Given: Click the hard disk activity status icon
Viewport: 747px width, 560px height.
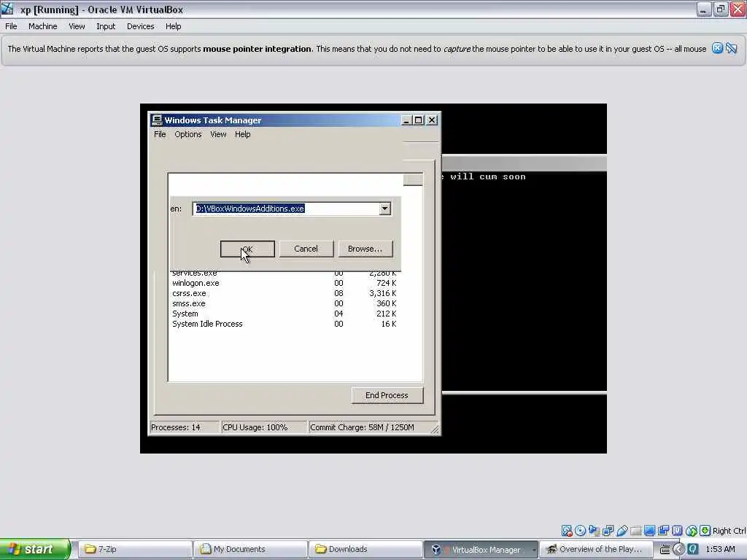Looking at the screenshot, I should (x=566, y=531).
